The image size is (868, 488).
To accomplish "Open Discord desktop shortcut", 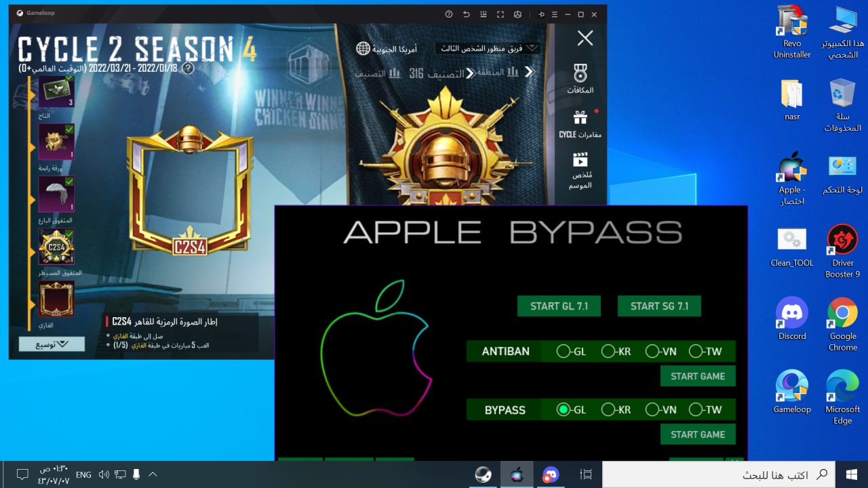I will point(792,319).
